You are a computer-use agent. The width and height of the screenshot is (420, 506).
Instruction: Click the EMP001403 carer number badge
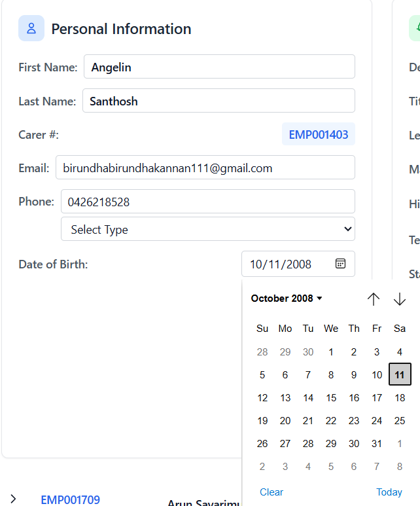pyautogui.click(x=319, y=135)
